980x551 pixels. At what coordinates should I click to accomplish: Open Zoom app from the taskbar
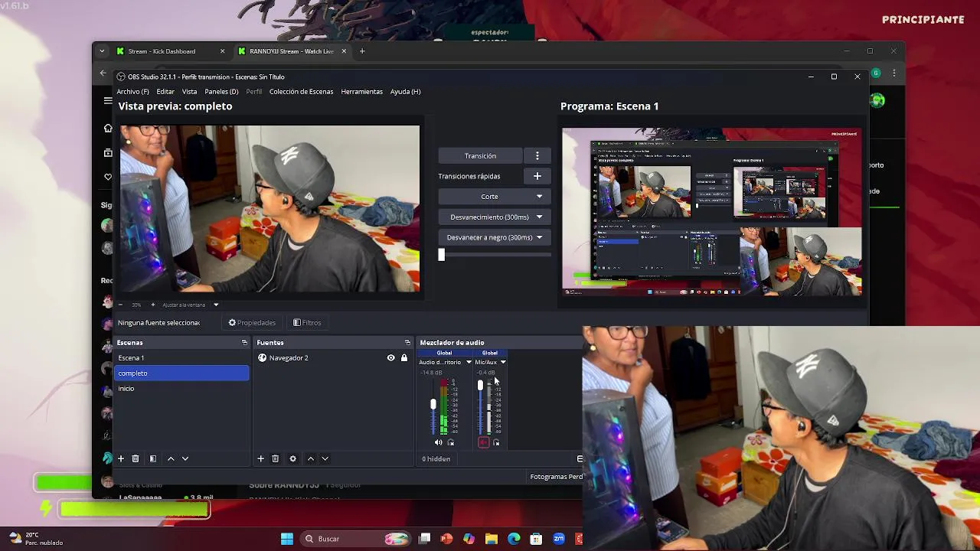(559, 539)
